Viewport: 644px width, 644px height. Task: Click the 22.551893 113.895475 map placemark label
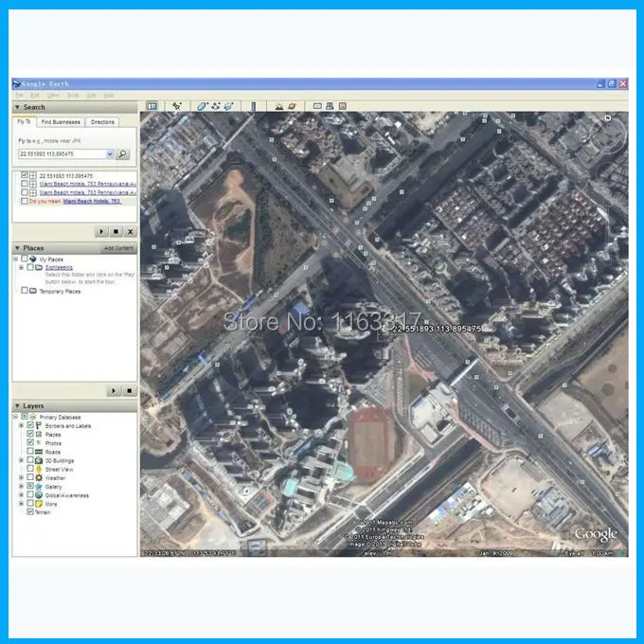click(x=437, y=329)
